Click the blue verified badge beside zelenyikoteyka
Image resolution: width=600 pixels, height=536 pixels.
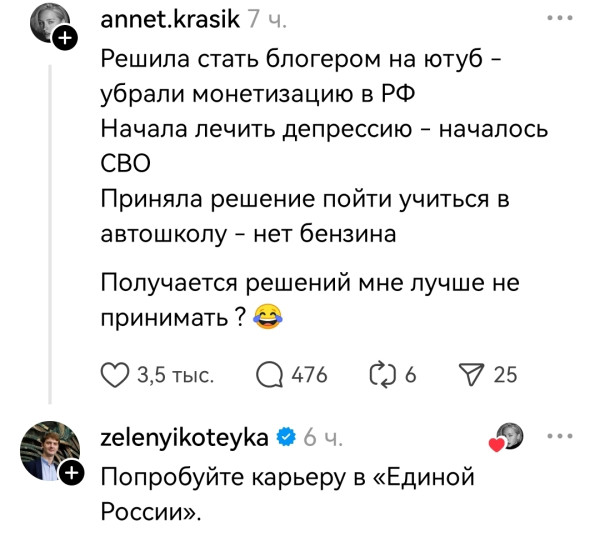(286, 437)
